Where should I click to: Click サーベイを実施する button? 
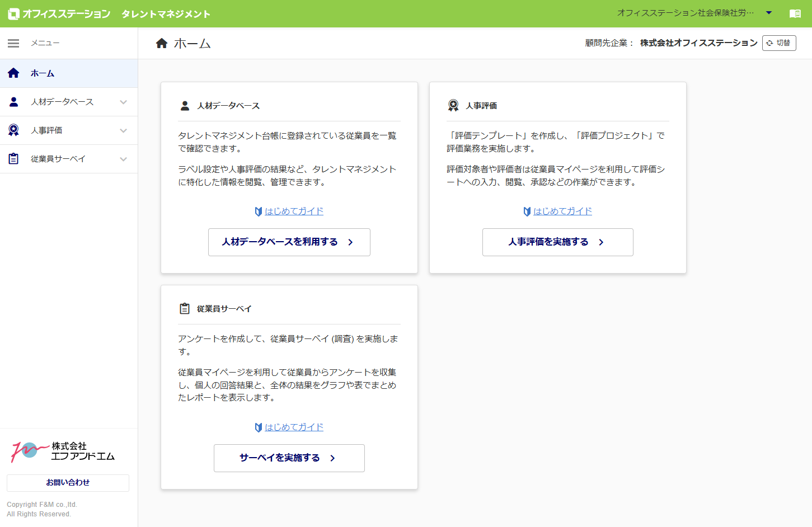tap(289, 458)
